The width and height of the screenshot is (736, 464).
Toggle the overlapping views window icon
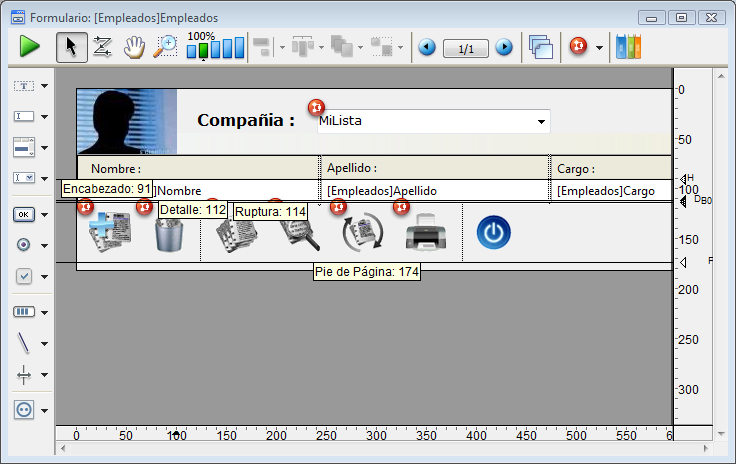pyautogui.click(x=540, y=47)
